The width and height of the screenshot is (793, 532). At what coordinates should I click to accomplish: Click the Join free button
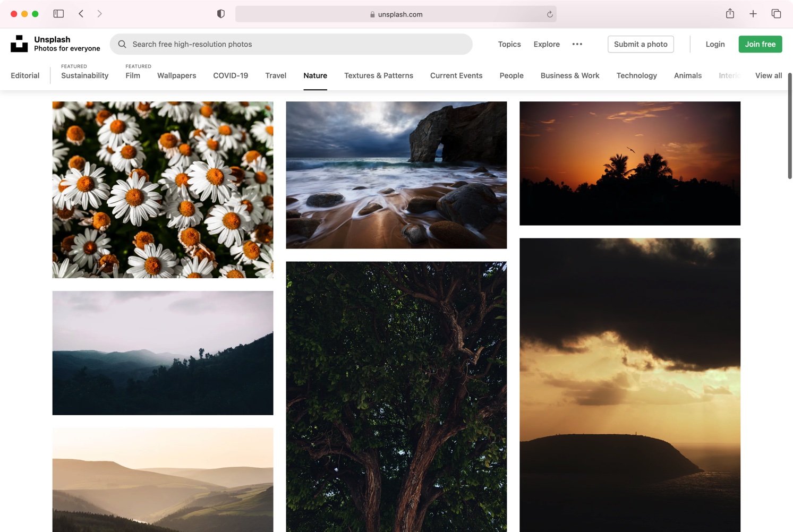(760, 44)
